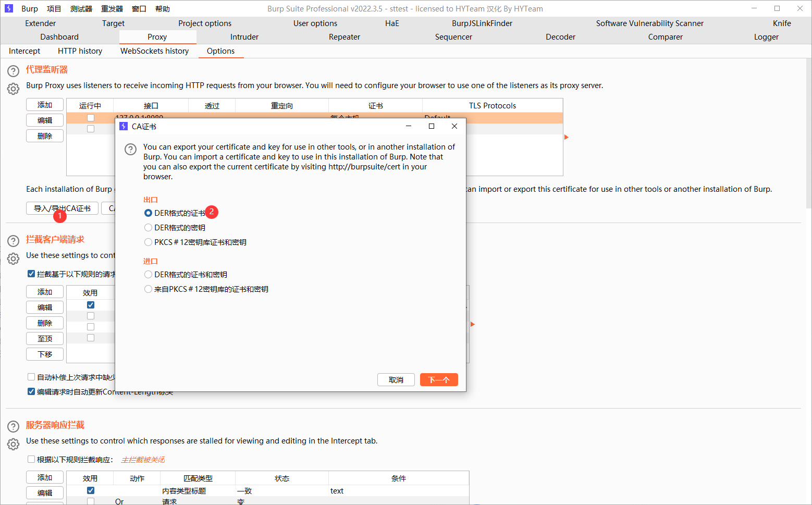Toggle running checkbox for 127.0.0.1:8080 listener
812x505 pixels.
tap(91, 118)
